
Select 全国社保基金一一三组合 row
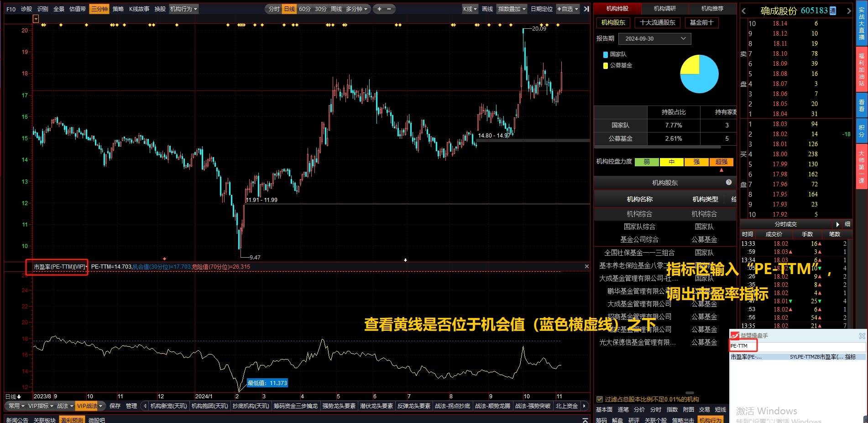point(664,253)
